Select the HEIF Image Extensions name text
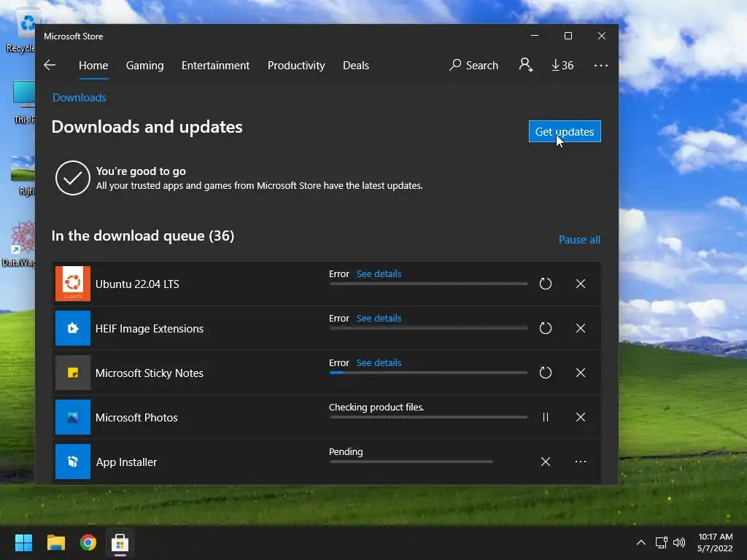This screenshot has width=747, height=560. click(x=149, y=329)
